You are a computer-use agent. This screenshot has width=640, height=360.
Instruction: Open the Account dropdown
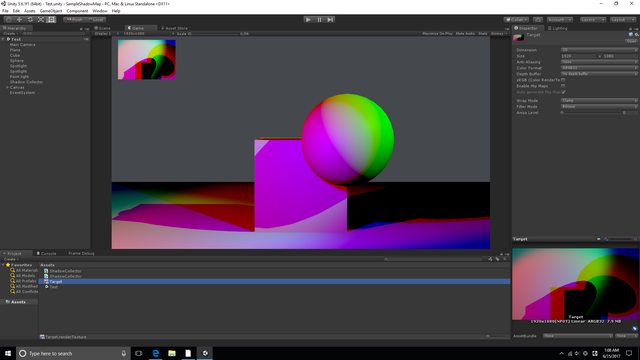[560, 20]
